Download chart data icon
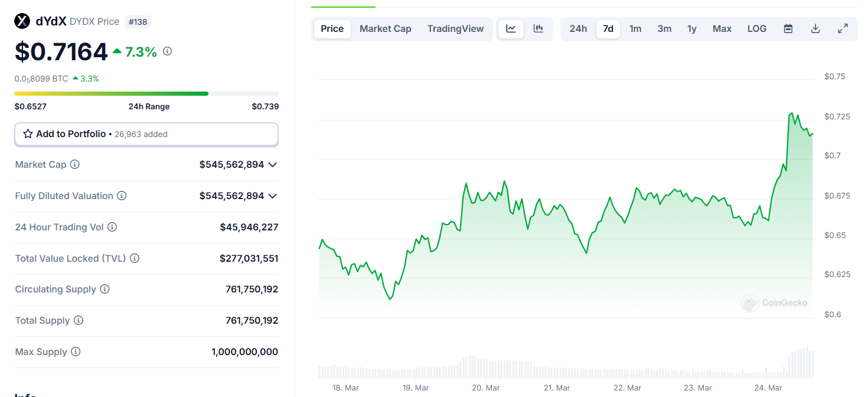This screenshot has width=868, height=397. pos(815,28)
